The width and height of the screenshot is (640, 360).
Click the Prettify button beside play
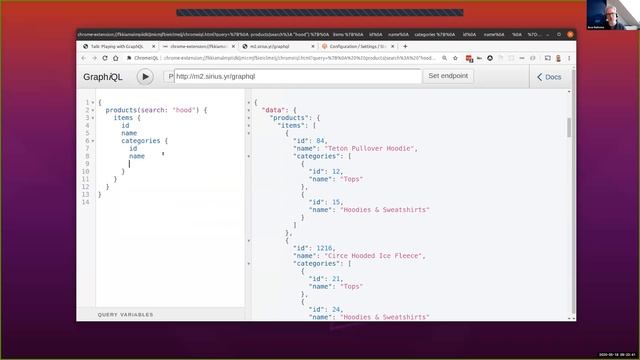(x=169, y=76)
